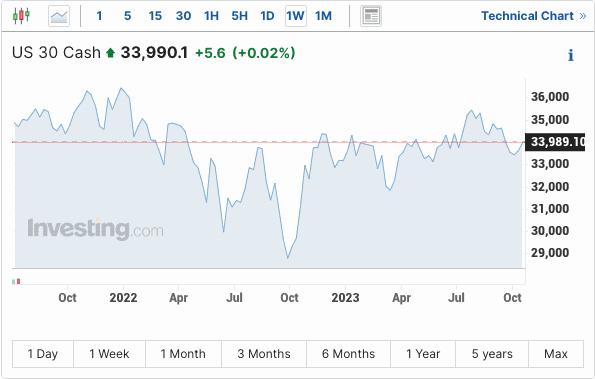Screen dimensions: 595x379
Task: Click the (+0.02%) percent change
Action: point(264,53)
